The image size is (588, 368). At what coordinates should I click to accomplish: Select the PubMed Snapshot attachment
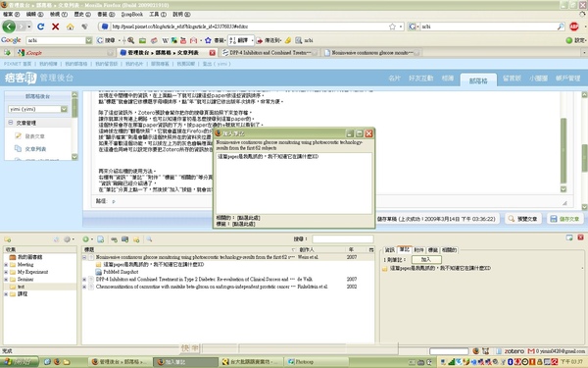tap(121, 272)
